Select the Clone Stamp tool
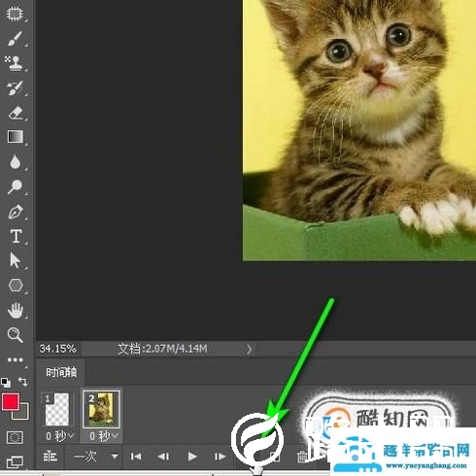Screen dimensions: 476x476 15,63
